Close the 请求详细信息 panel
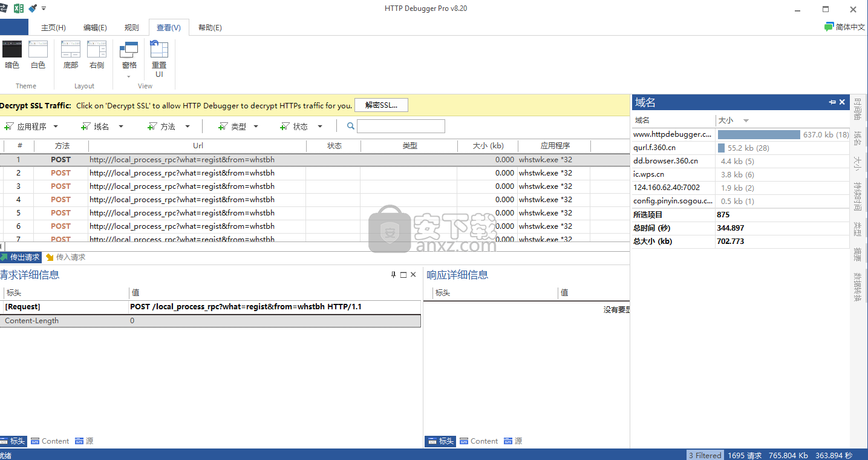Viewport: 868px width, 460px height. (413, 275)
